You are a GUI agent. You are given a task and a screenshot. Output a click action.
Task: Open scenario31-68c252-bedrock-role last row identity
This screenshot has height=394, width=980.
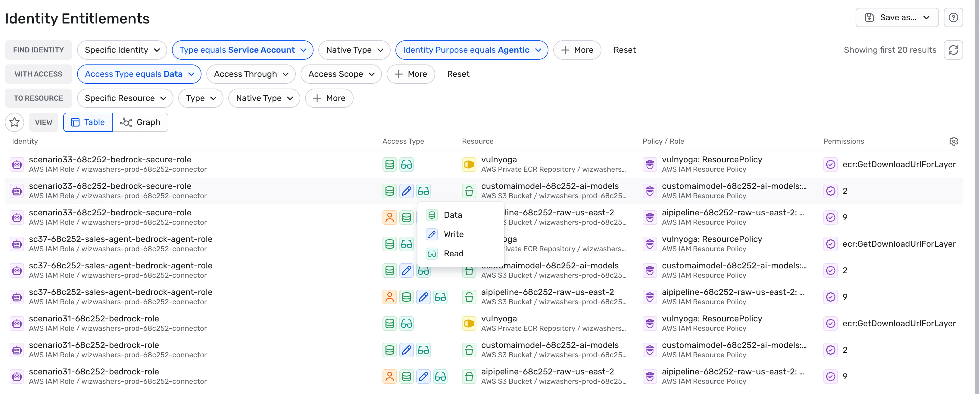pyautogui.click(x=94, y=371)
